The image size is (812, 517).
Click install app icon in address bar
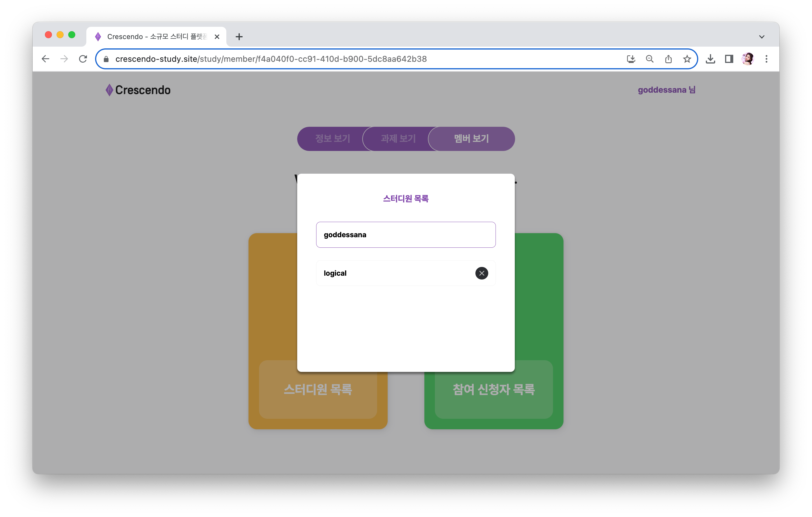(631, 59)
